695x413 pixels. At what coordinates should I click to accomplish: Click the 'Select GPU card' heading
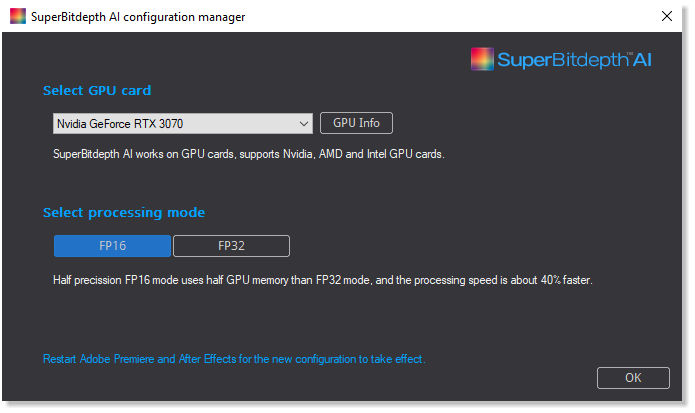97,90
